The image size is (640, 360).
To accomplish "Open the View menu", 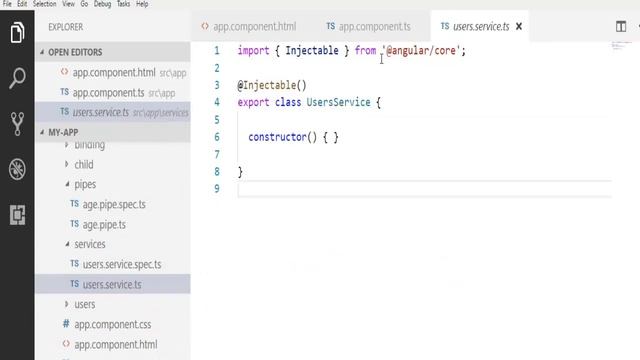I will [x=68, y=4].
